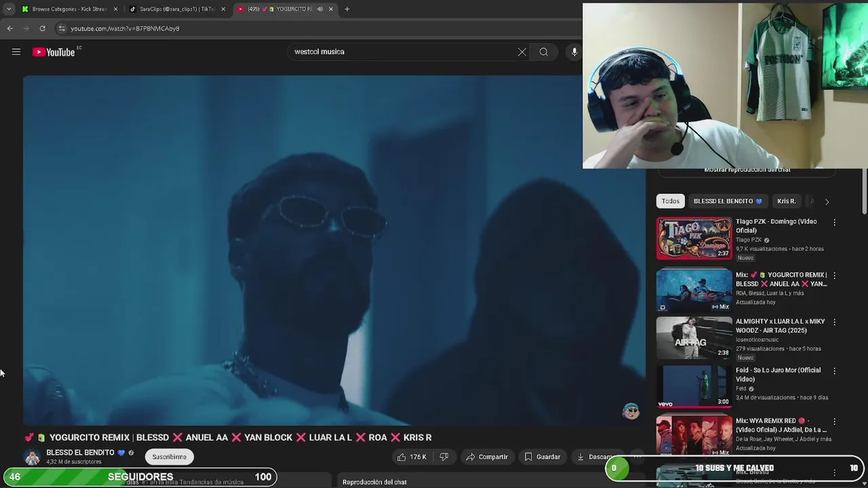This screenshot has width=868, height=488.
Task: Click Tiago PZK channel name
Action: point(749,240)
